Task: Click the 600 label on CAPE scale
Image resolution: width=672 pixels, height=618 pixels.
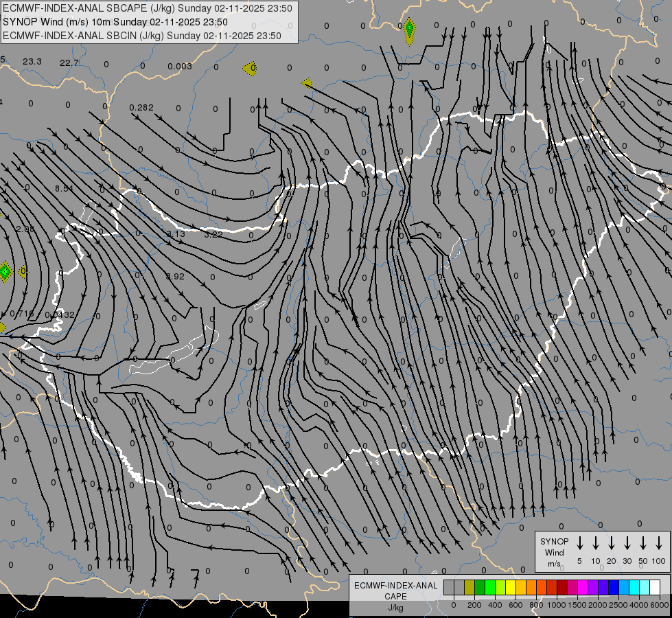Action: click(515, 605)
